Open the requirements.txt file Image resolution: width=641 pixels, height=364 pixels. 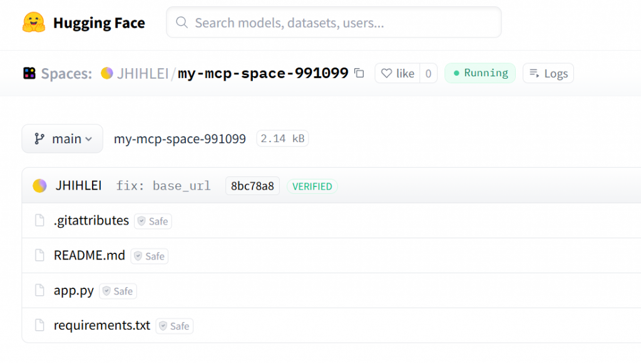tap(102, 325)
